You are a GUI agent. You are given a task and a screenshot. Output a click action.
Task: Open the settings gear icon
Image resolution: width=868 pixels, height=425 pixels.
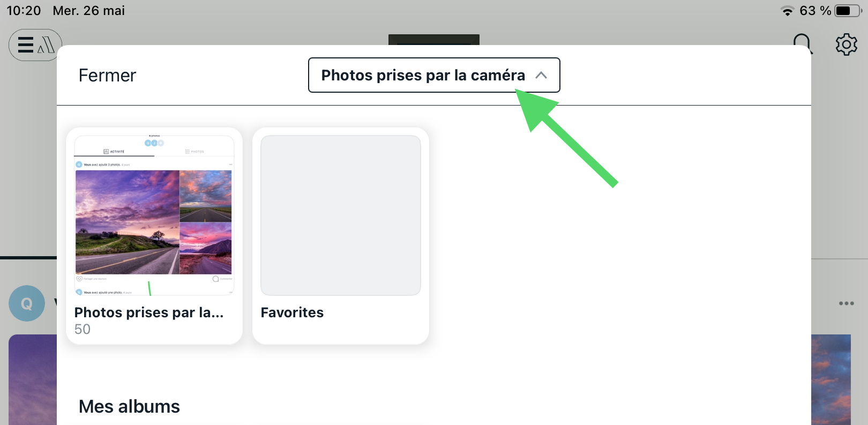click(x=846, y=44)
